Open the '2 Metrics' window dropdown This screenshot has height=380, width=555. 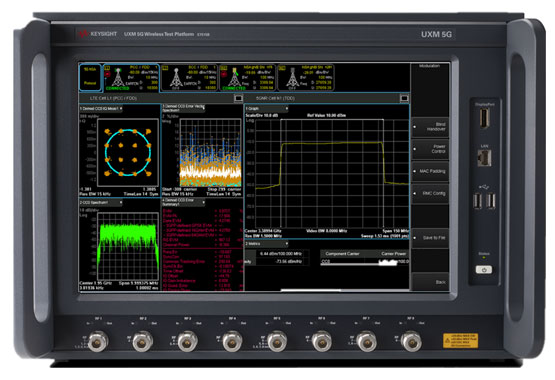[x=266, y=244]
